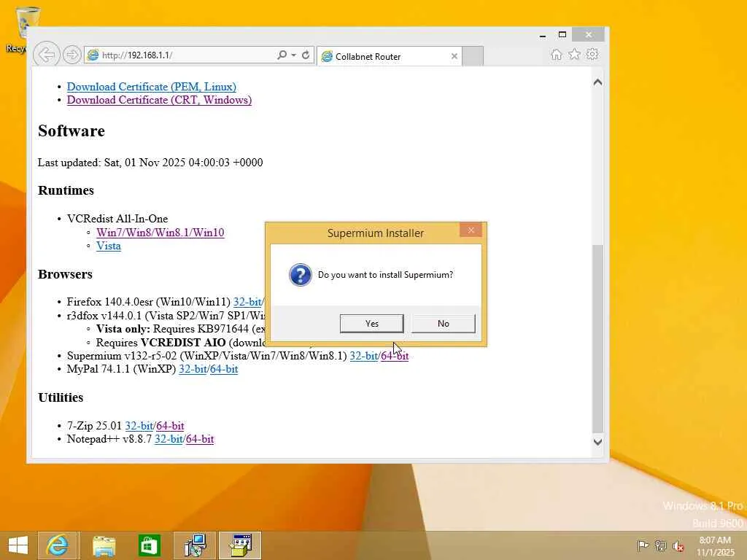Click the address bar showing 192.168.1.1

click(x=181, y=55)
